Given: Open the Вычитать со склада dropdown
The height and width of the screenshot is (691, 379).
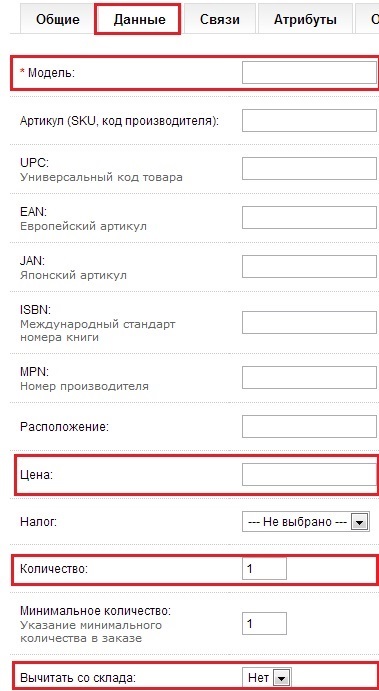Looking at the screenshot, I should pyautogui.click(x=267, y=676).
